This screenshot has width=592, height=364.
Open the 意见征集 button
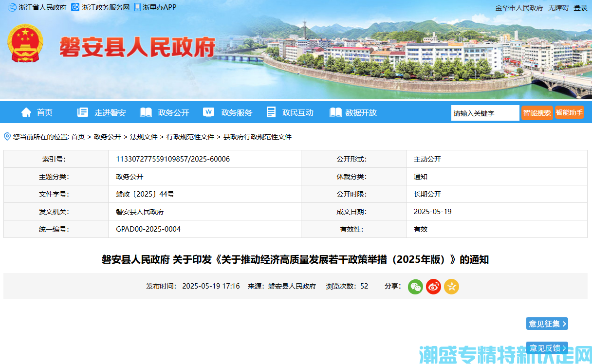pyautogui.click(x=547, y=324)
